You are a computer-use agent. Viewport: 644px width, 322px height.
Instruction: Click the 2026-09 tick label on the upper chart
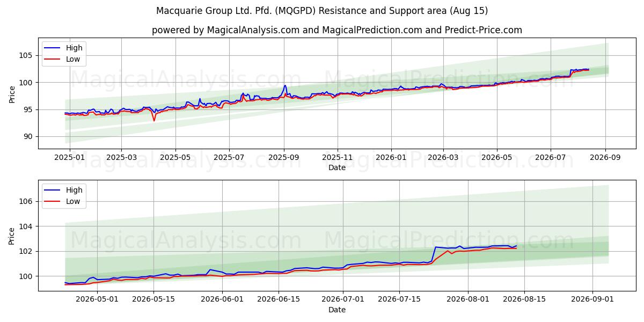pos(605,158)
